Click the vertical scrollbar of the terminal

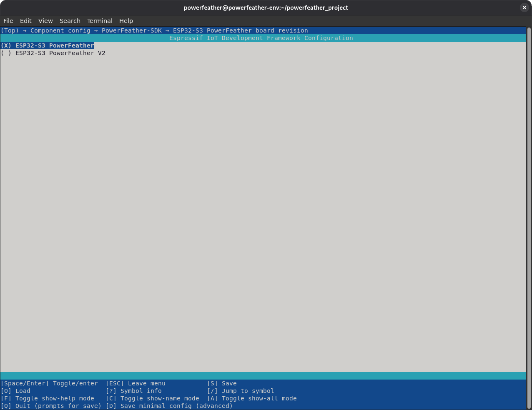[x=529, y=218]
